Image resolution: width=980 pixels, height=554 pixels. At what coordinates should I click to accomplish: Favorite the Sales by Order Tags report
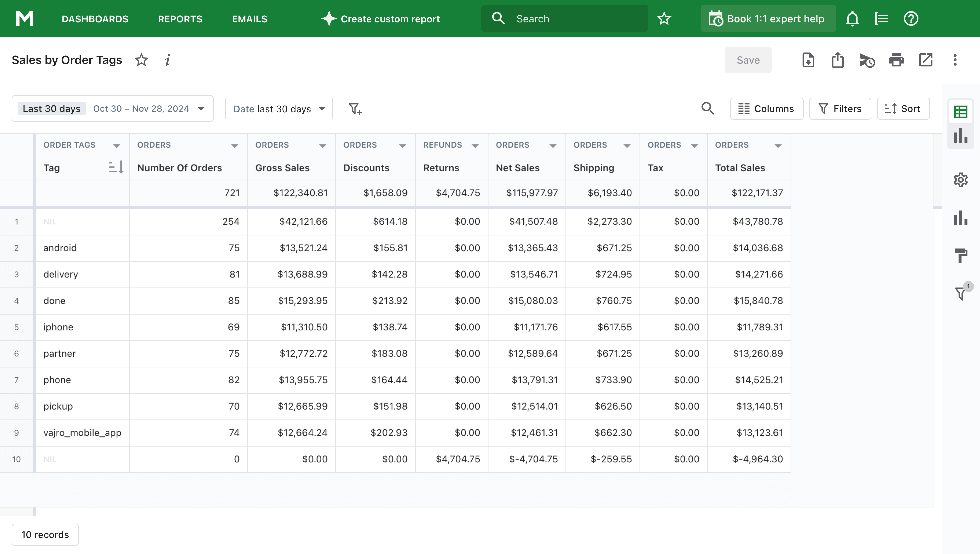pyautogui.click(x=141, y=60)
